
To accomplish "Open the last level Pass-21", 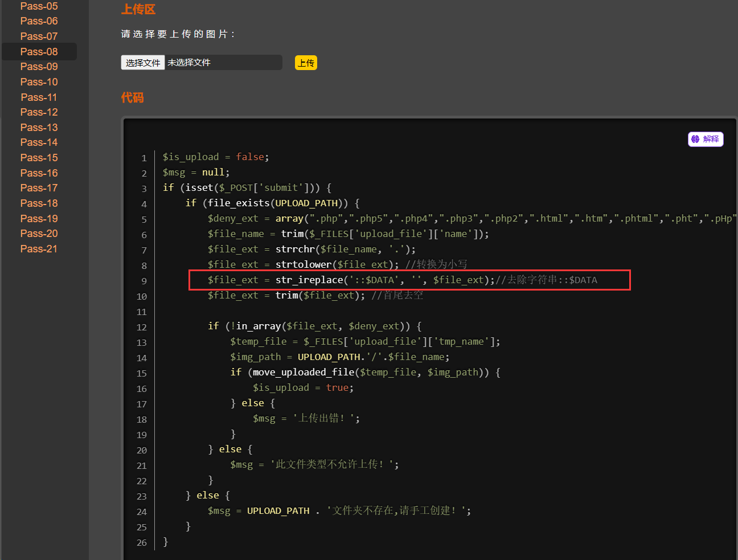I will point(39,249).
